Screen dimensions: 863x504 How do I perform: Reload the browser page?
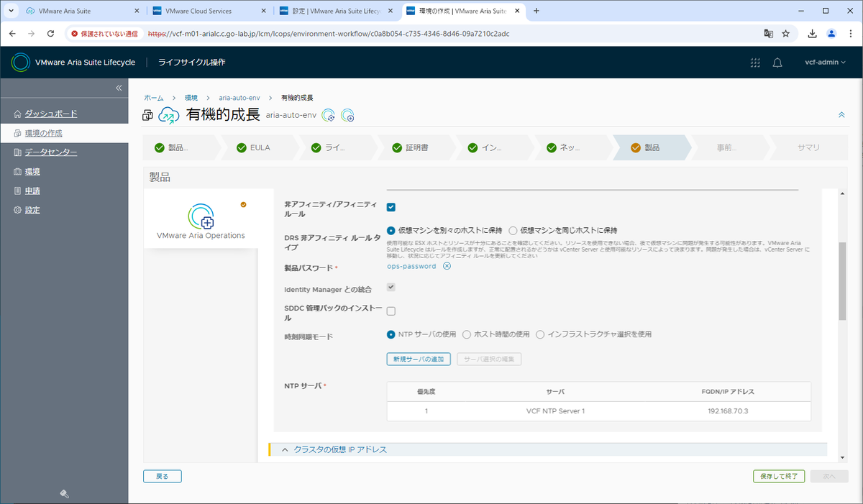coord(50,33)
